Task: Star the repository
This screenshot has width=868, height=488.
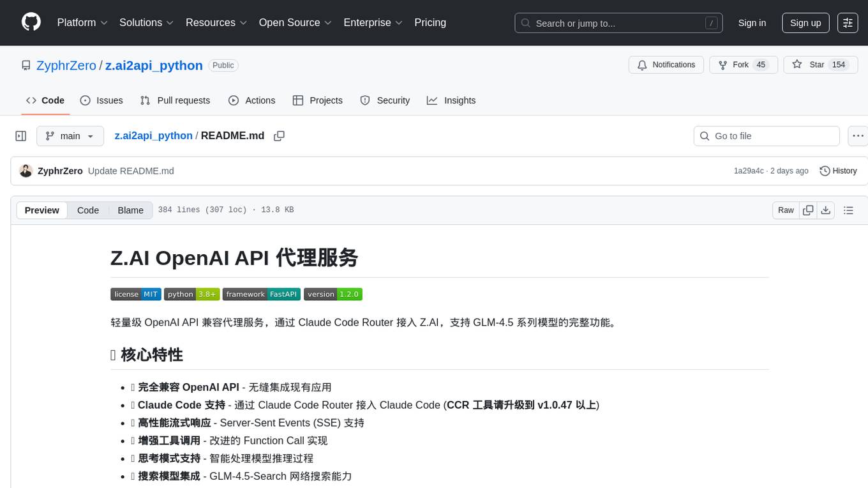Action: (x=821, y=65)
